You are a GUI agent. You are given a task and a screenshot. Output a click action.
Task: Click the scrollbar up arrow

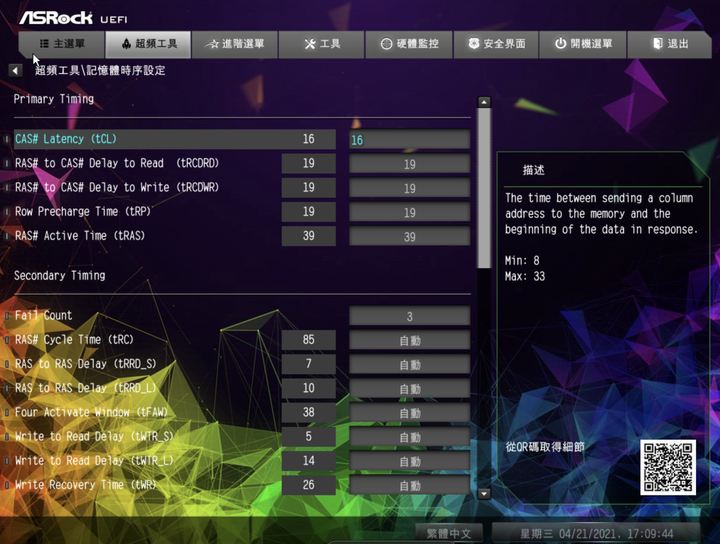[x=484, y=102]
